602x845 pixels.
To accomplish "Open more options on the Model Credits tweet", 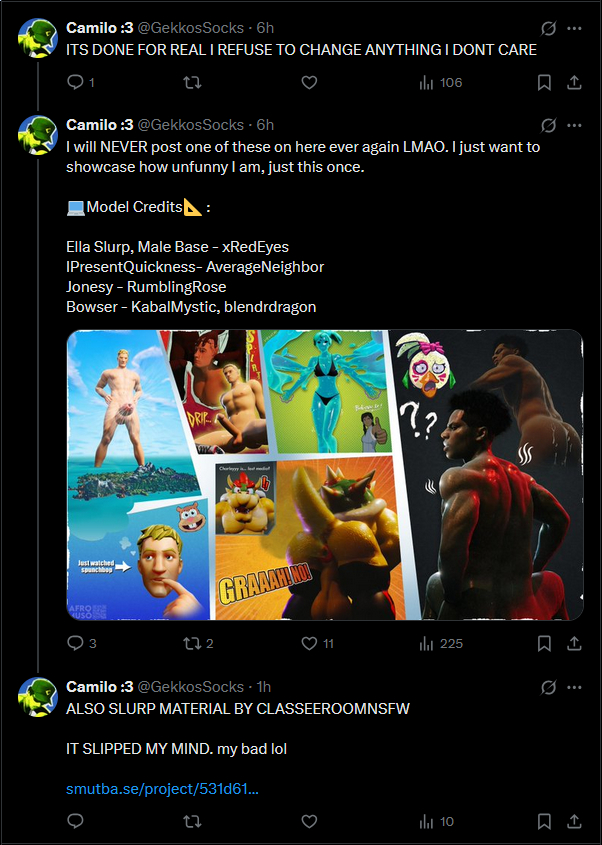I will point(575,125).
